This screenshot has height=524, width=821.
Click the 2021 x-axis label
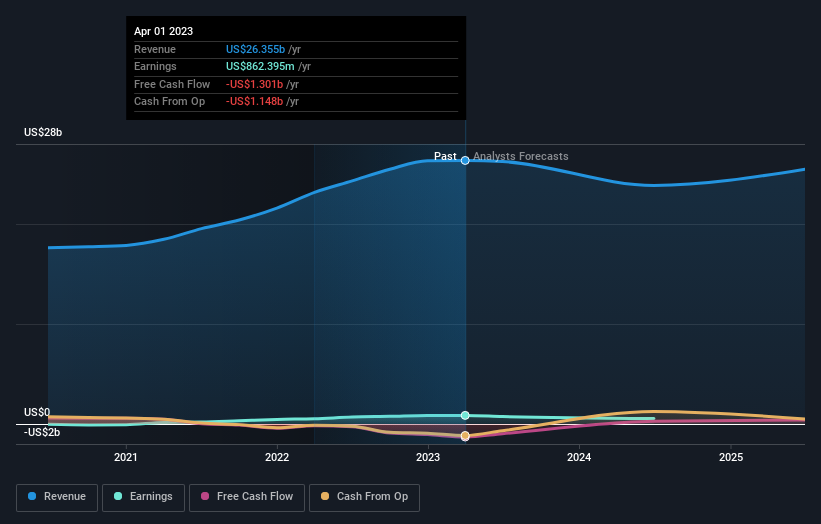click(126, 458)
